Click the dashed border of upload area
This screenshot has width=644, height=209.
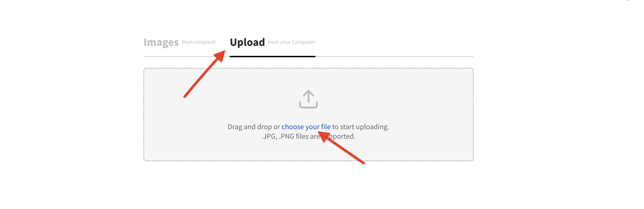point(308,68)
